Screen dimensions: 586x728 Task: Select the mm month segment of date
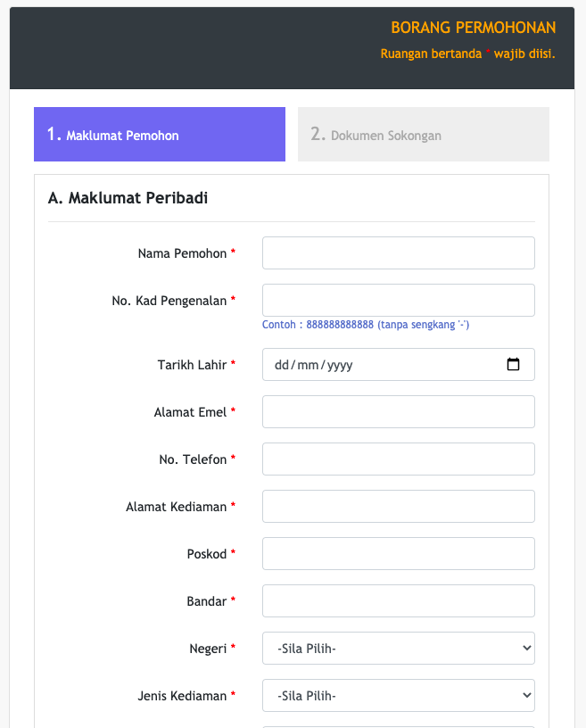(x=308, y=365)
